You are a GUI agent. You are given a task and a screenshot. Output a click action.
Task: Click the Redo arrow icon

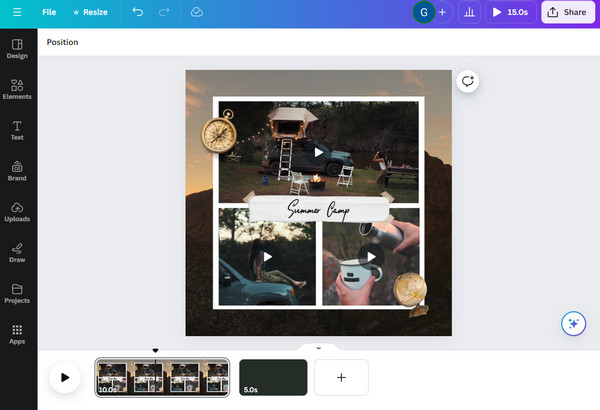[165, 12]
